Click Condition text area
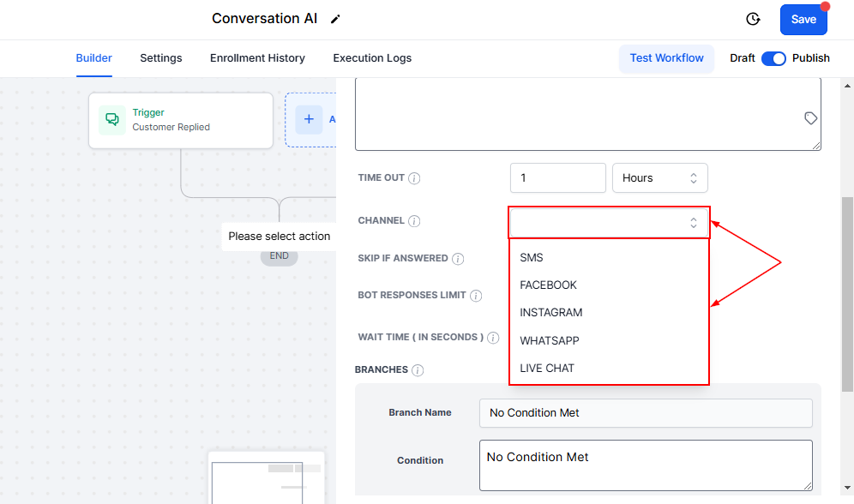The width and height of the screenshot is (854, 504). [x=646, y=465]
